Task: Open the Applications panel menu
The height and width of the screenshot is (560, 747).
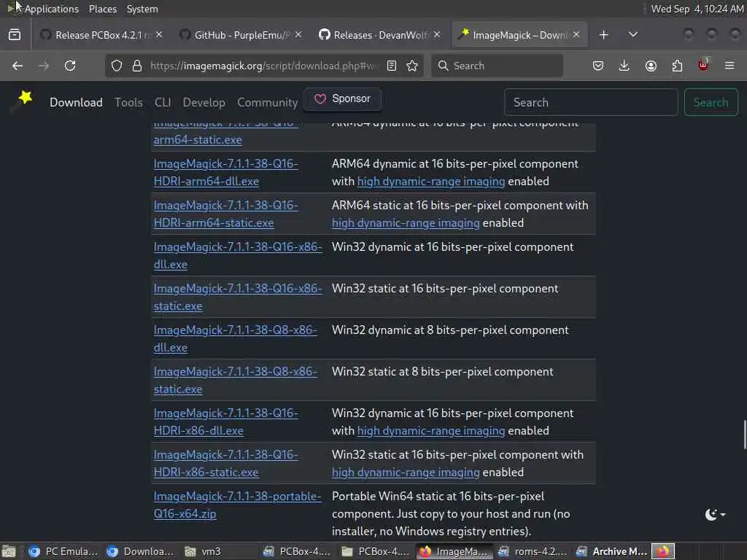Action: [52, 9]
